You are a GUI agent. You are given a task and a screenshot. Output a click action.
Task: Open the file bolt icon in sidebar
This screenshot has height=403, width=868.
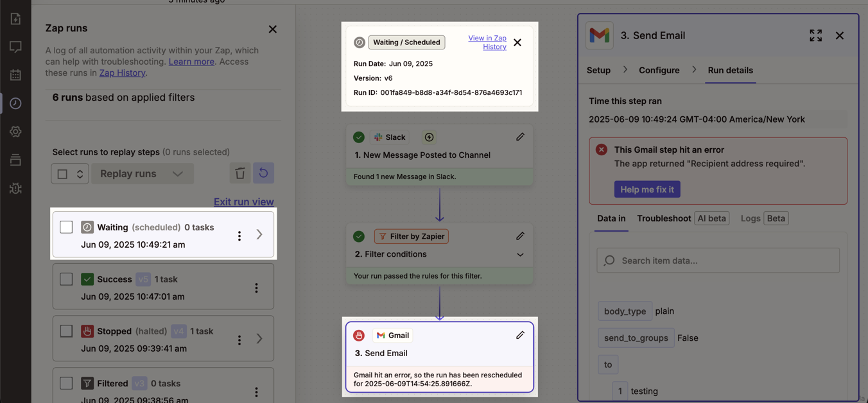15,19
